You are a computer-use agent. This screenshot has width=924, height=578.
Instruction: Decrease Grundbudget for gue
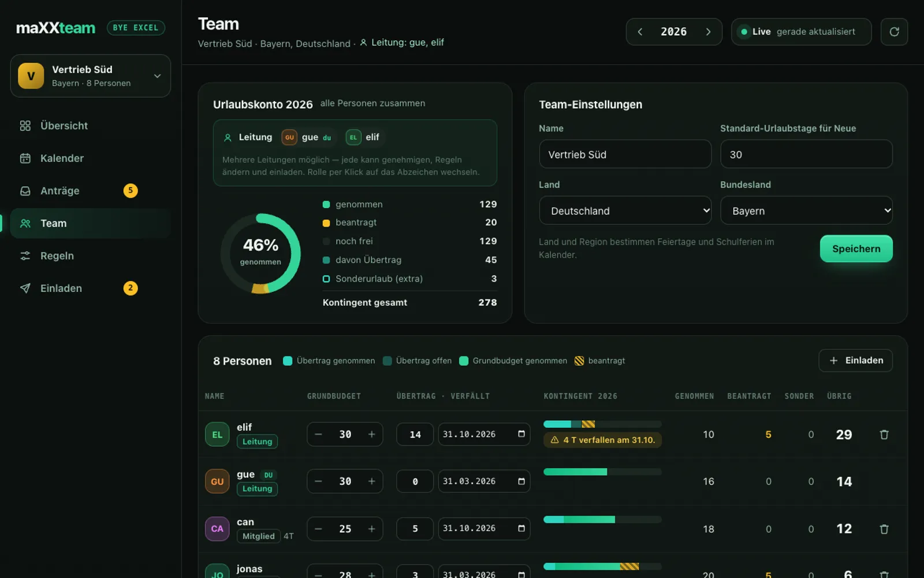point(318,481)
